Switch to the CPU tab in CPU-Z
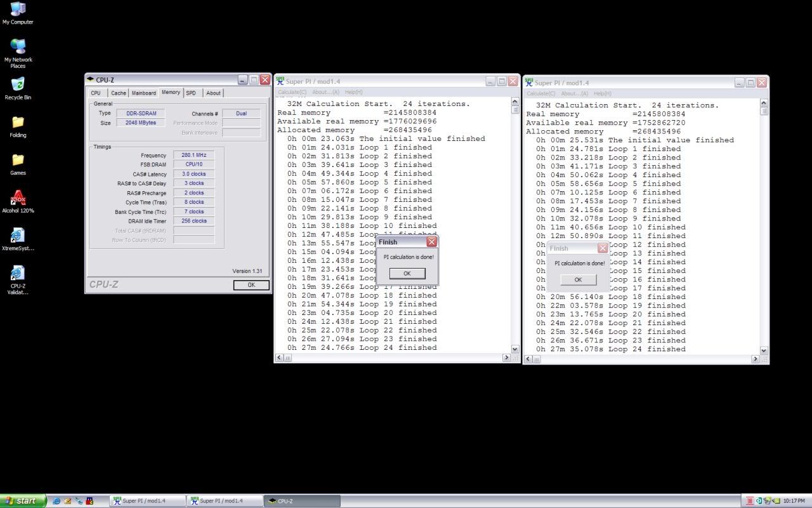Screen dimensions: 812x508 pyautogui.click(x=96, y=93)
